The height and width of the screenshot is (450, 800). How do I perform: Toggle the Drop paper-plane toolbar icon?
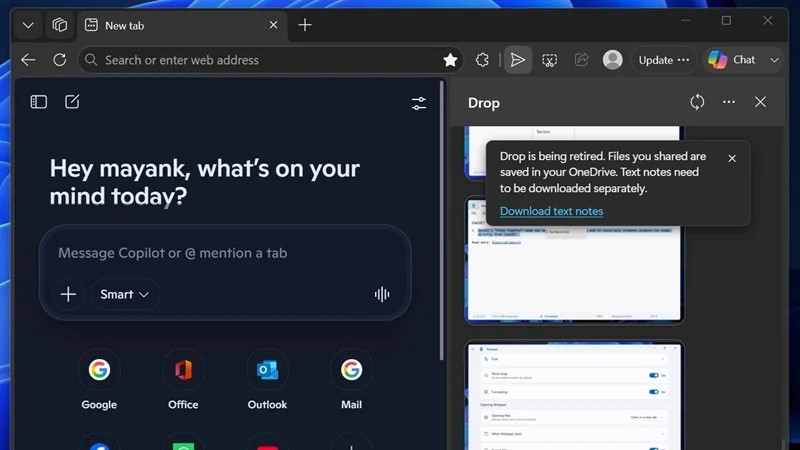(x=518, y=60)
